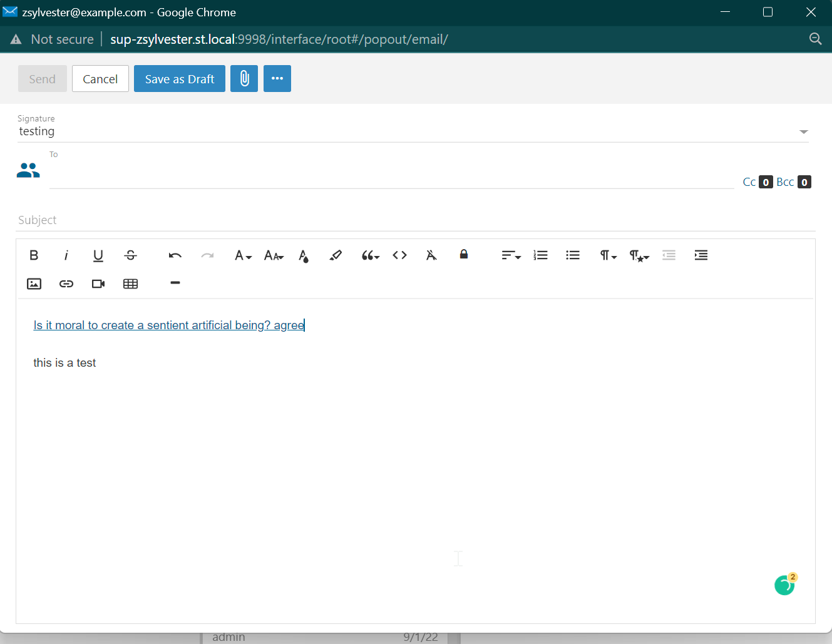Click into the Subject field

[413, 220]
